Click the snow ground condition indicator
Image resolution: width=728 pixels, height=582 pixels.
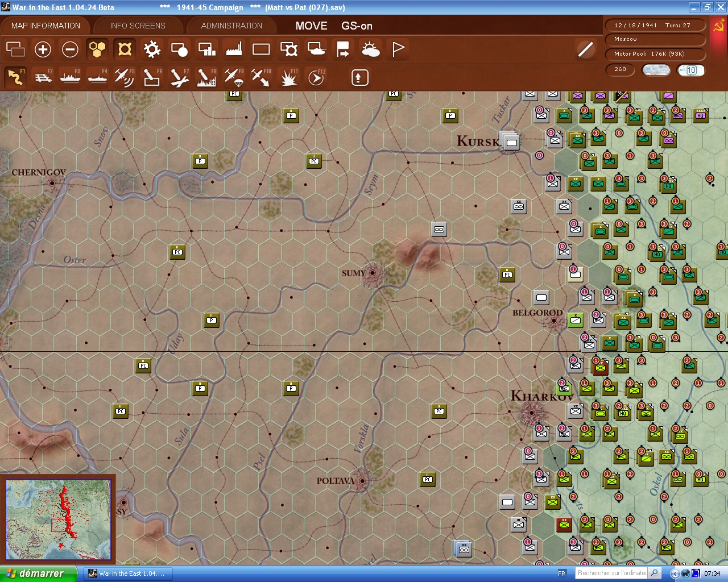click(x=656, y=70)
